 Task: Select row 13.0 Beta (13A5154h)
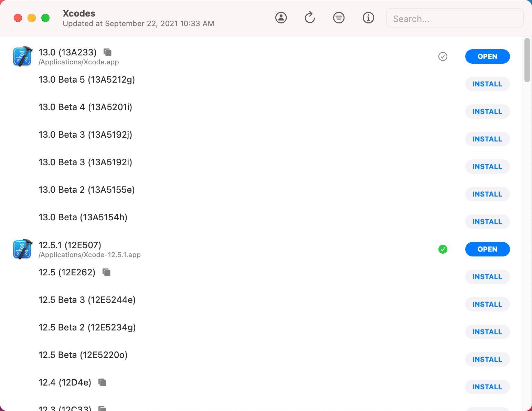point(83,218)
